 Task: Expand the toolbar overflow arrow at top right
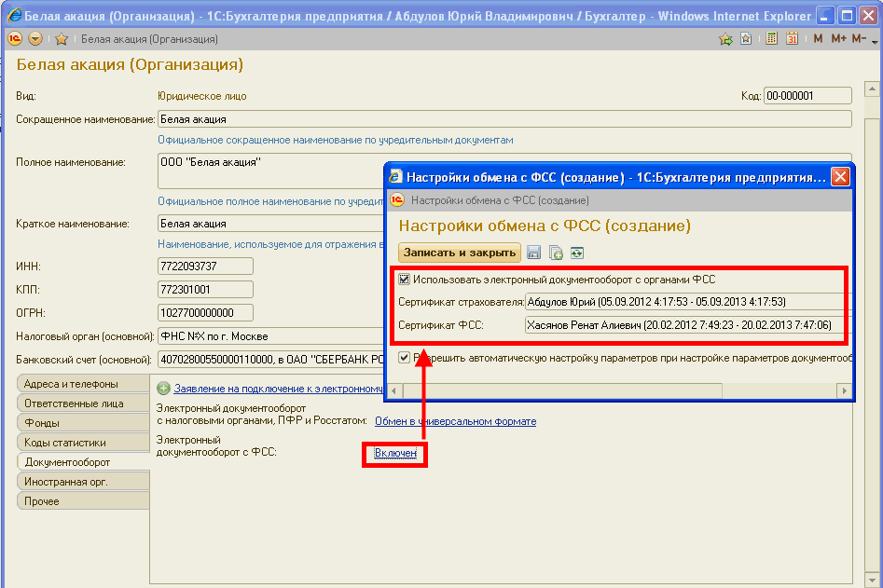[875, 41]
